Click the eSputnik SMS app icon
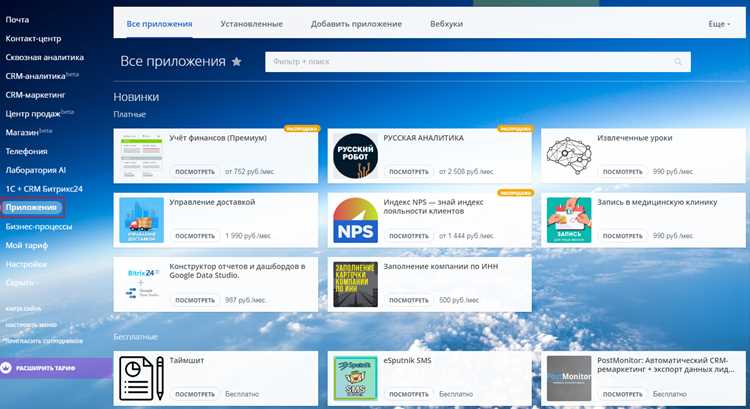The image size is (750, 409). [x=355, y=378]
